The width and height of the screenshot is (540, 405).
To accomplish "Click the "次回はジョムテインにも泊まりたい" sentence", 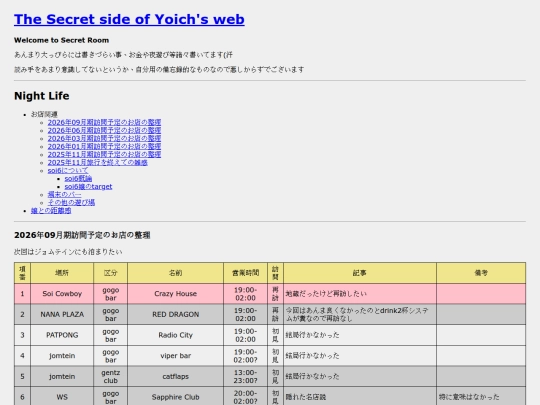I will (x=68, y=252).
